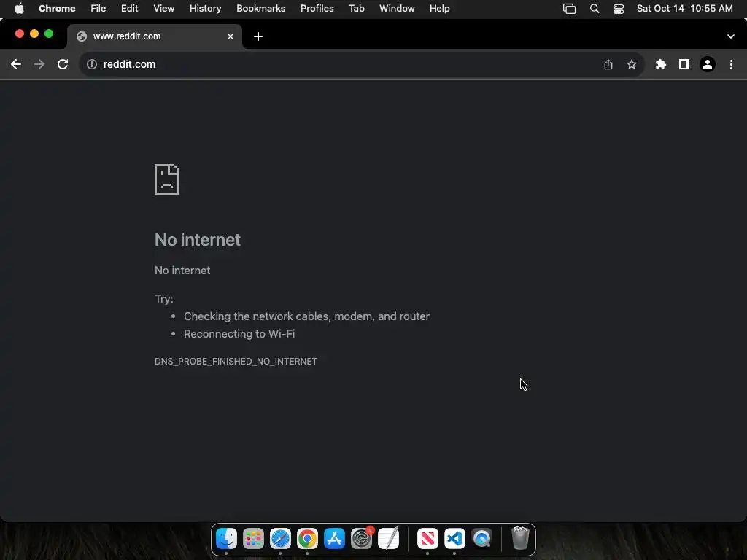Open the Chrome profile avatar
Screen dimensions: 747x560
707,64
